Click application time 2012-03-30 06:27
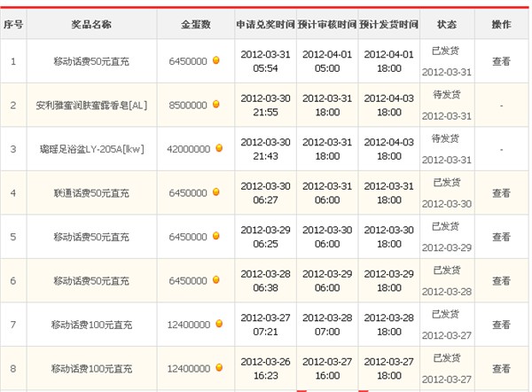The image size is (532, 392). tap(265, 192)
